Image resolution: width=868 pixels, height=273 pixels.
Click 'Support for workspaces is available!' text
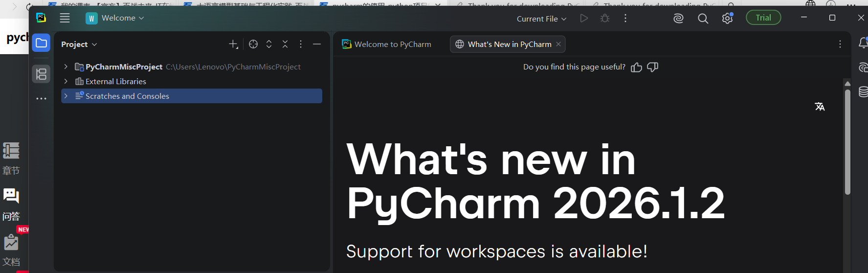coord(497,251)
